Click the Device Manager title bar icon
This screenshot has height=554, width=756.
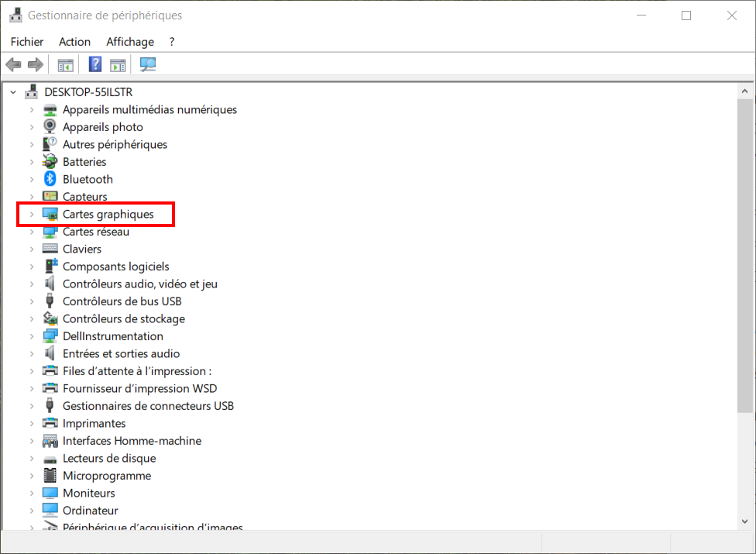16,15
